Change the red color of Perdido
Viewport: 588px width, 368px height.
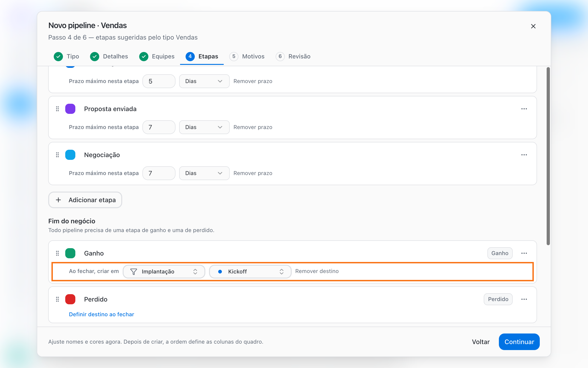point(70,299)
